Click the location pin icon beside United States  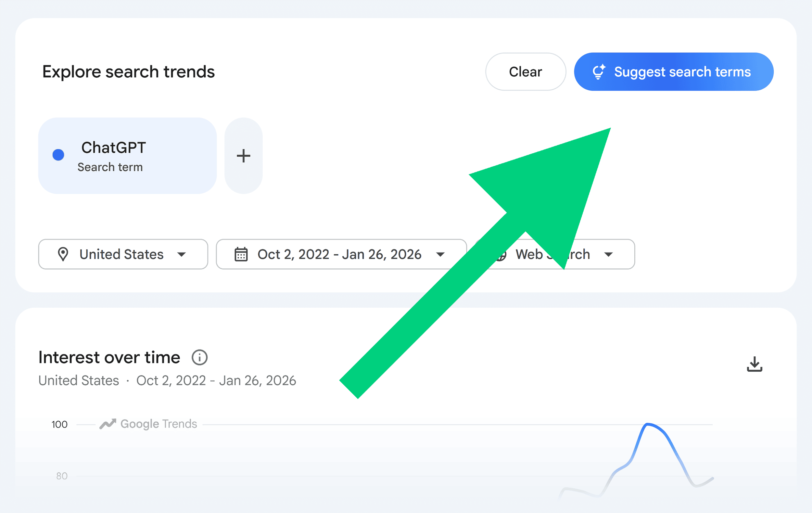tap(63, 254)
